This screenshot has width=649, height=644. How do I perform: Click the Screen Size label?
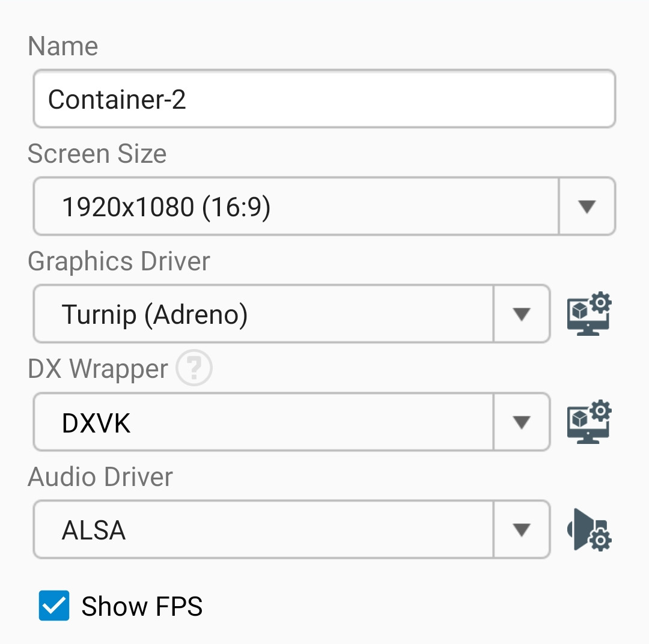click(x=97, y=154)
